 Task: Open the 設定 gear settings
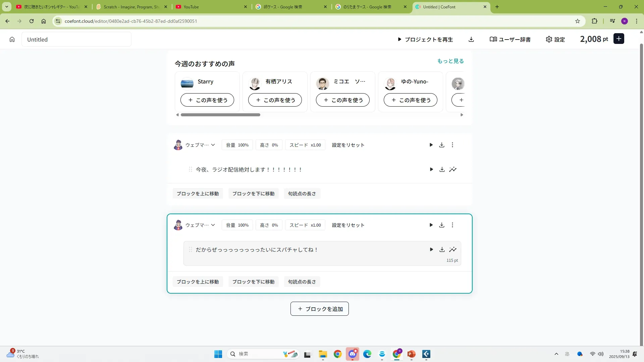click(555, 39)
